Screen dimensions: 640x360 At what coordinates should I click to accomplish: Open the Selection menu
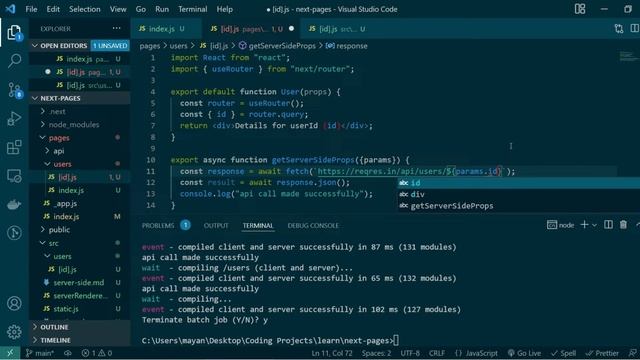[x=84, y=9]
